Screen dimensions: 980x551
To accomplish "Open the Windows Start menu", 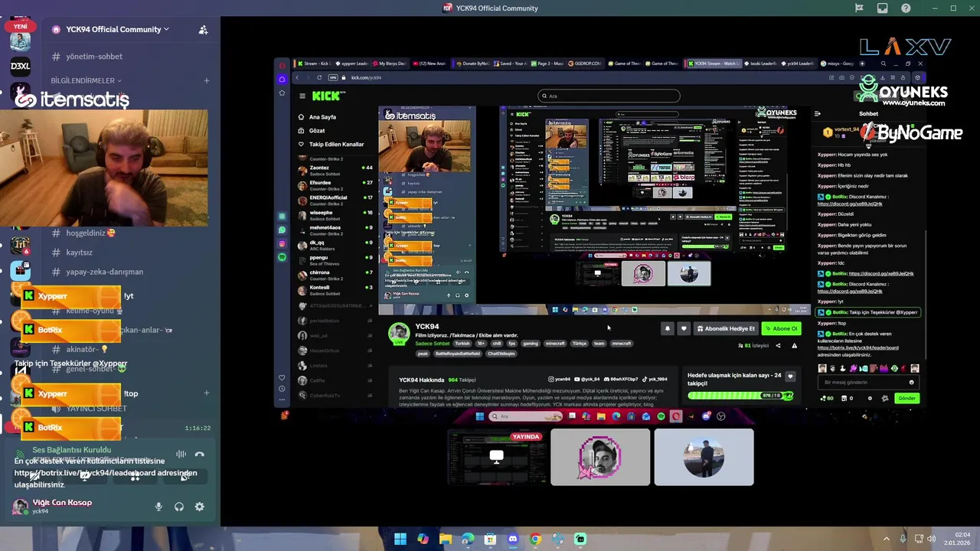I will click(x=400, y=539).
